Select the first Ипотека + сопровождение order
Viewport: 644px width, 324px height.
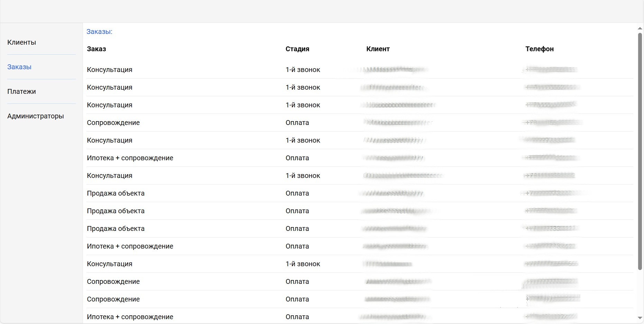130,158
